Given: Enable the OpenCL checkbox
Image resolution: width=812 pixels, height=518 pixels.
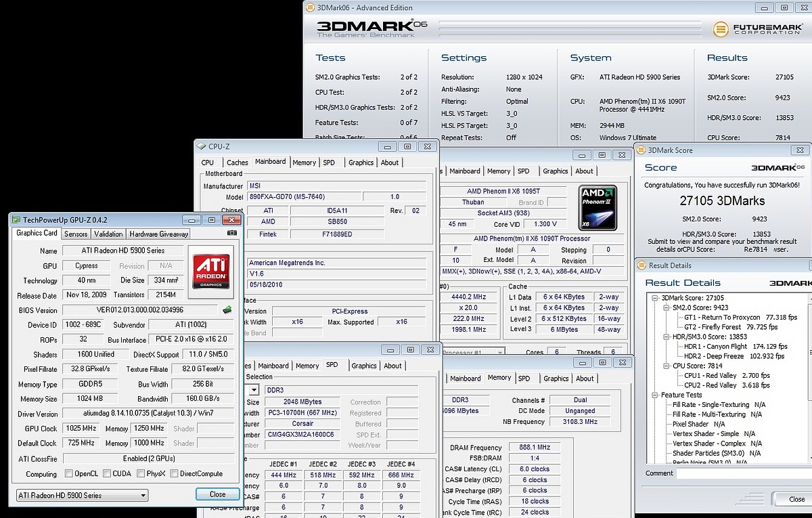Looking at the screenshot, I should coord(68,474).
